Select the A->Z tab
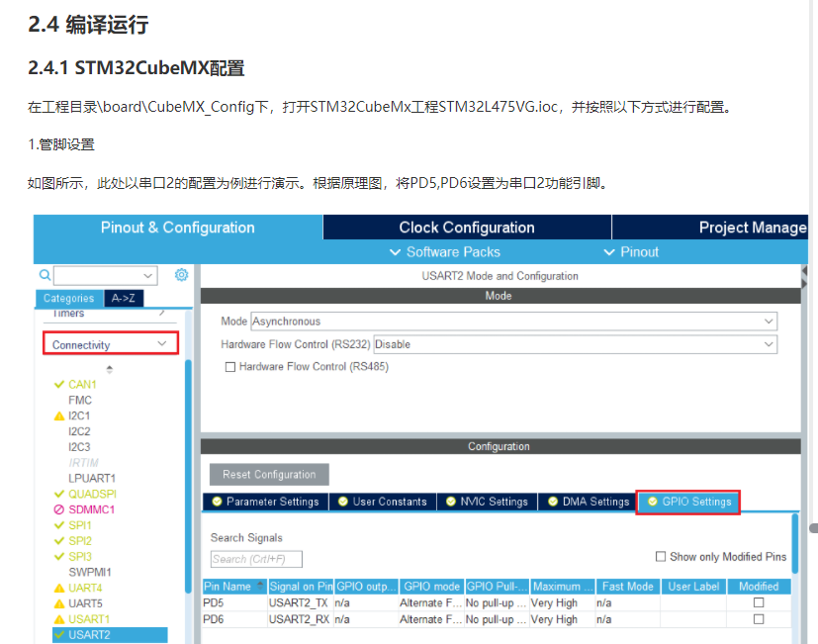The image size is (818, 644). (x=124, y=298)
